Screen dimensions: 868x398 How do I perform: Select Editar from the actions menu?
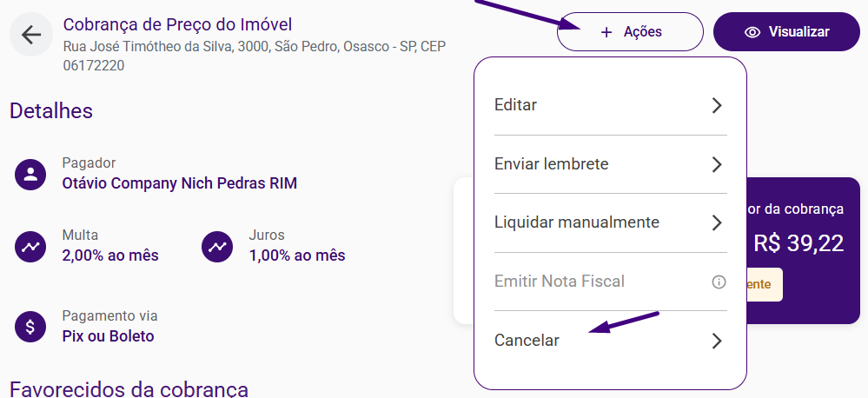(610, 105)
